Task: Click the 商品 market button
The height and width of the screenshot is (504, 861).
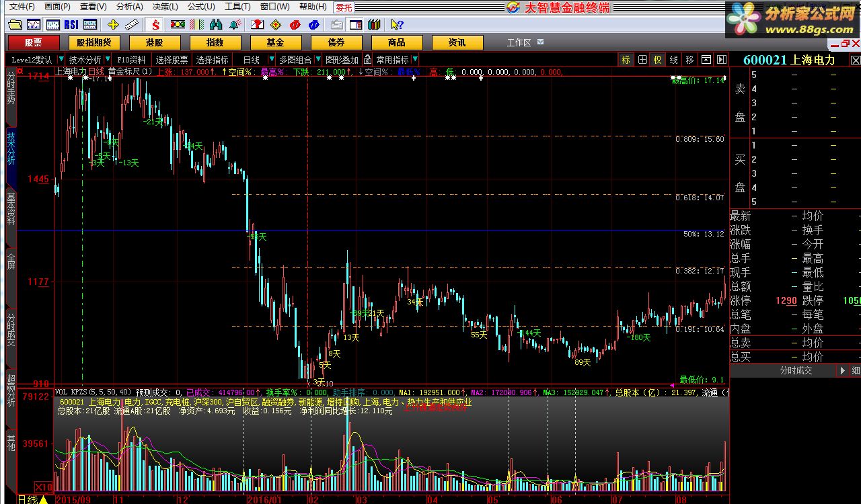Action: (x=396, y=42)
